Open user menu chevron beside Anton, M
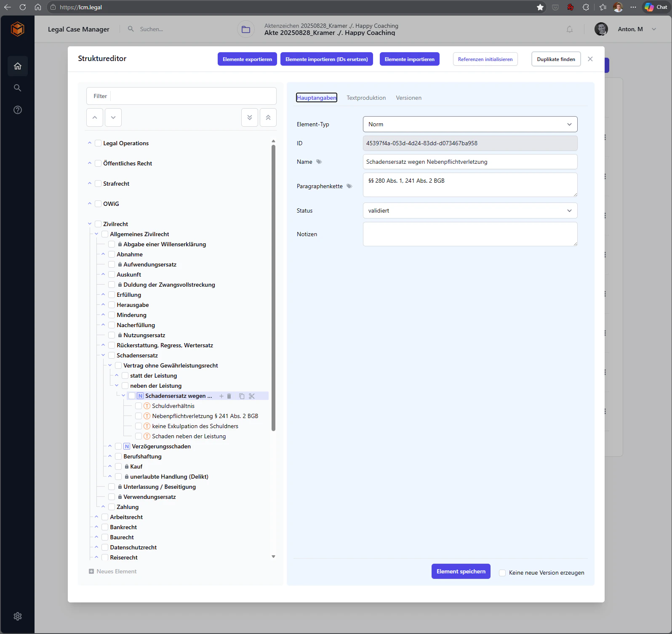 tap(654, 29)
